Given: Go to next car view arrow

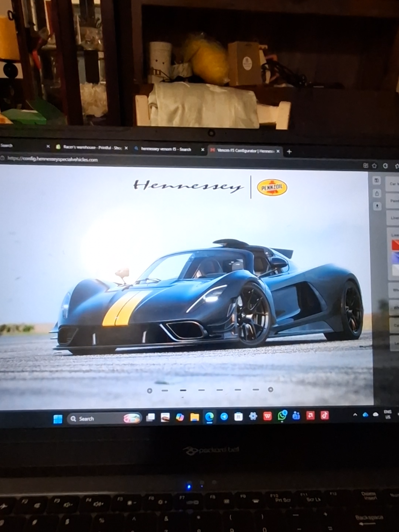Looking at the screenshot, I should click(270, 389).
